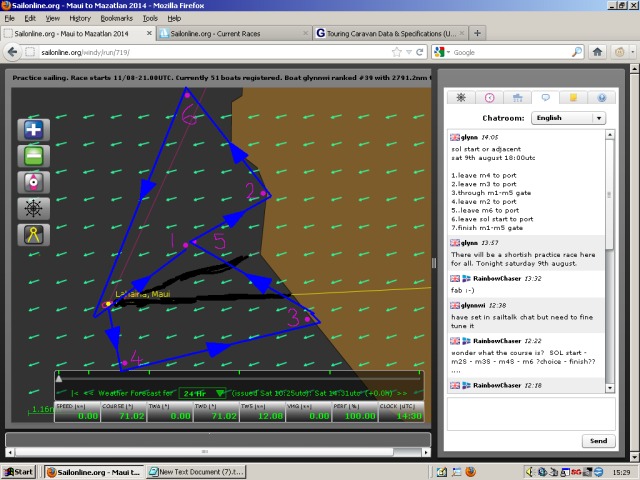The width and height of the screenshot is (640, 480).
Task: Click RainbowChaser 13:32 chat entry name
Action: [x=497, y=278]
